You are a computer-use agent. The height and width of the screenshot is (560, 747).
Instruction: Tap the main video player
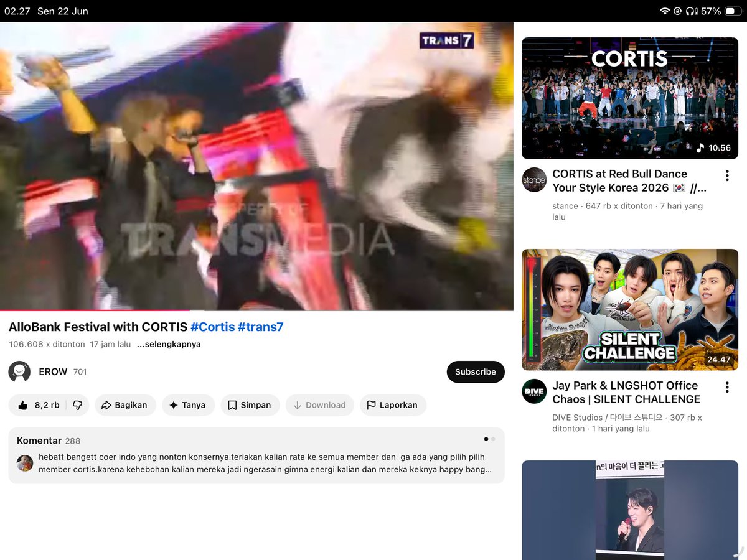[256, 166]
